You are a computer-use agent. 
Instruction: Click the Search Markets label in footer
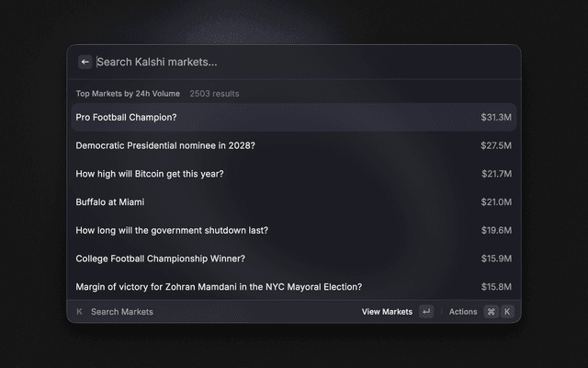click(x=122, y=312)
